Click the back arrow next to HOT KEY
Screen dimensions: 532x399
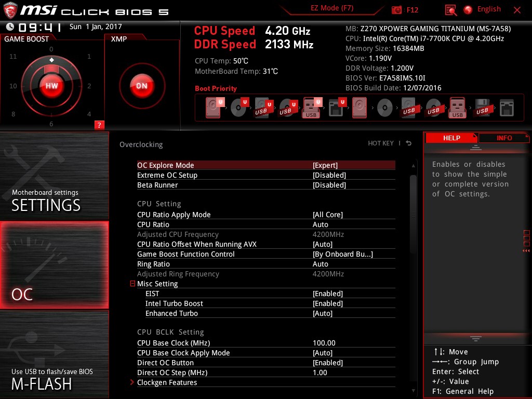click(409, 143)
